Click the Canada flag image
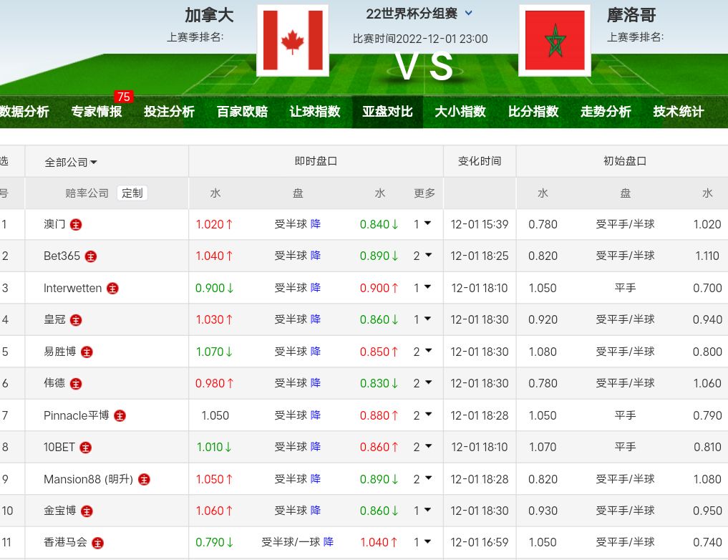728x560 pixels. [x=292, y=41]
